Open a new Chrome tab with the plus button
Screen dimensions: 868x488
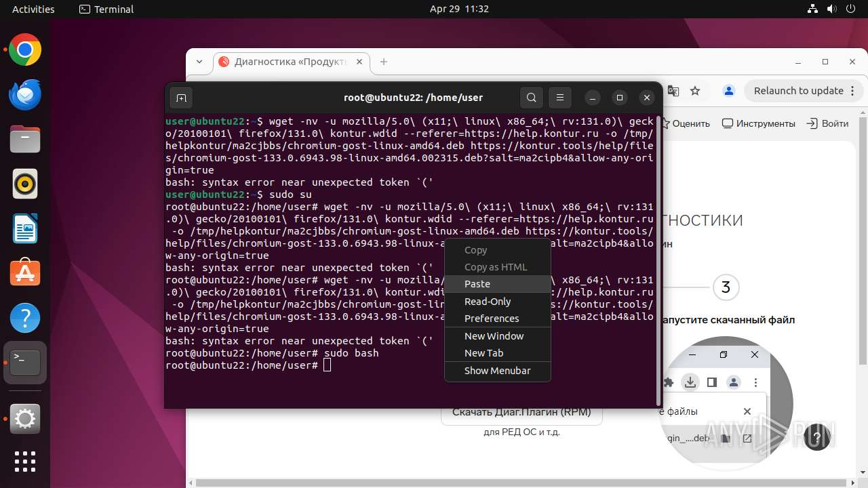[x=384, y=62]
